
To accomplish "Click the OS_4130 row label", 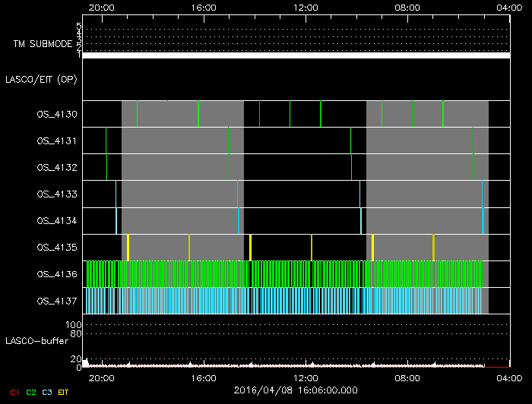I will point(56,114).
